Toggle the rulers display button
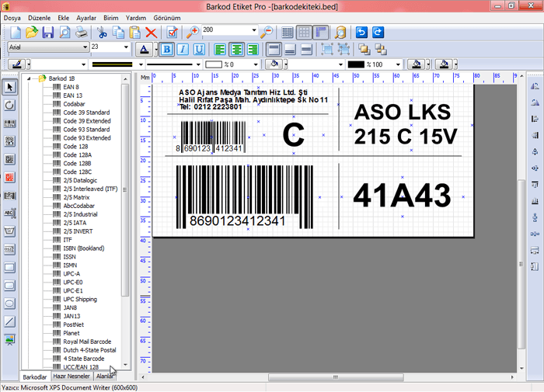The image size is (544, 392). pyautogui.click(x=321, y=33)
